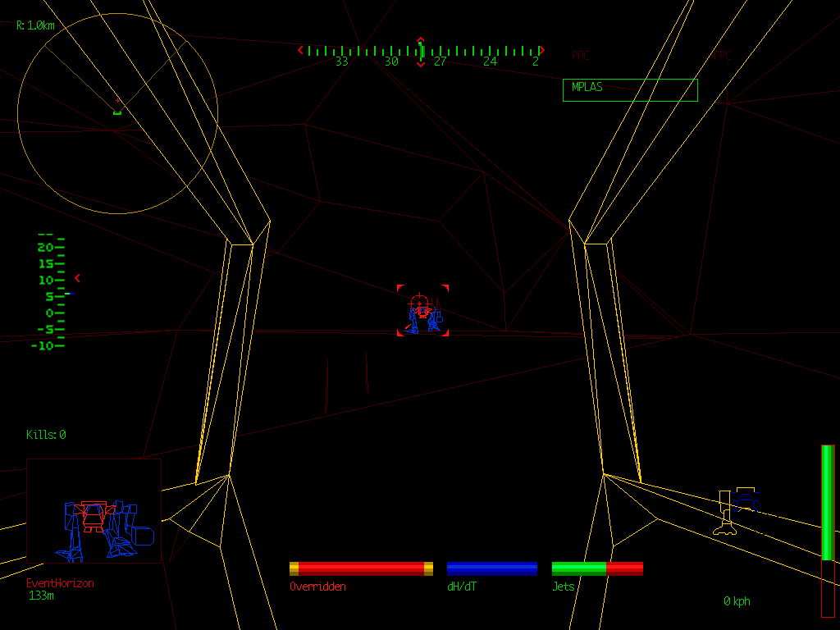This screenshot has width=840, height=630.
Task: Adjust the green throttle bar on the right
Action: (x=826, y=500)
